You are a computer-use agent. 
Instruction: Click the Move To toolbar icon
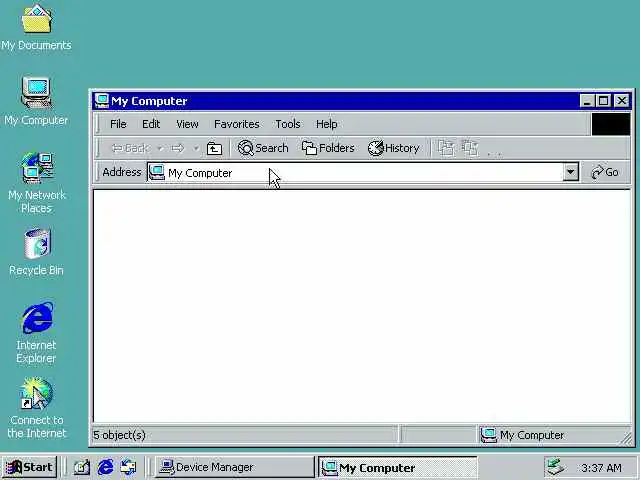tap(446, 148)
